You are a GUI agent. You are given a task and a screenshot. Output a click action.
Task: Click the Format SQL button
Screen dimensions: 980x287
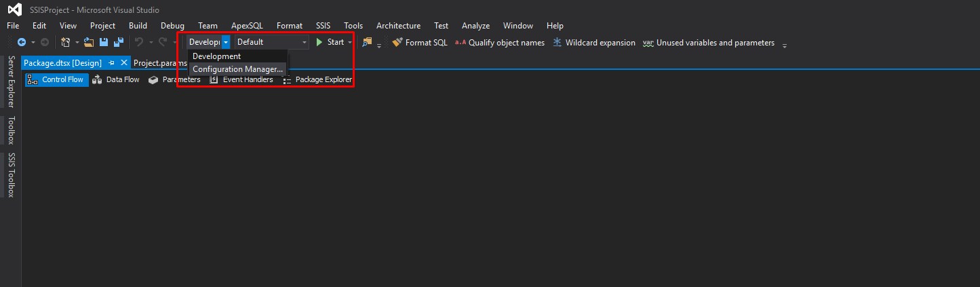[x=420, y=42]
